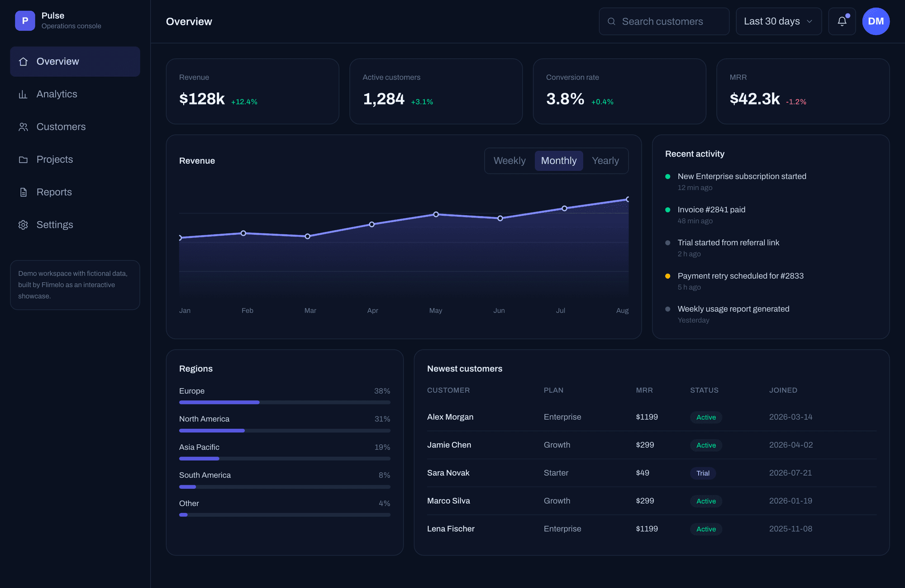Click the Mar data point on chart
Viewport: 905px width, 588px height.
pos(308,236)
